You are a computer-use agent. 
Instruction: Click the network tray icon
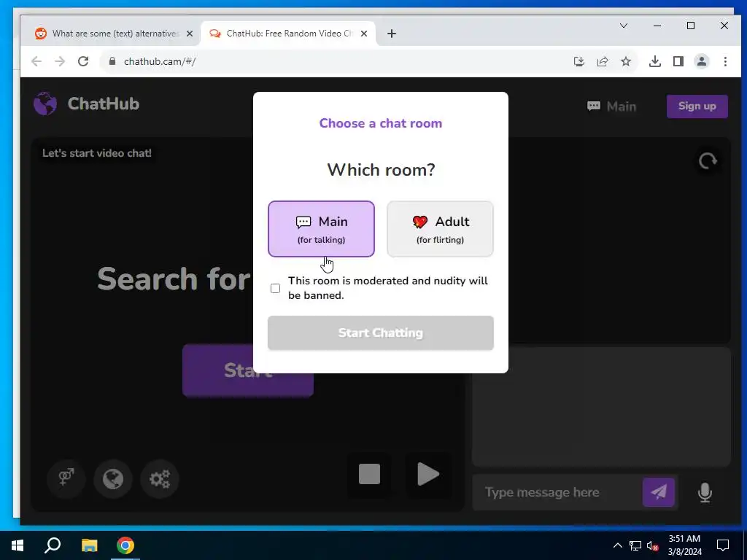[x=635, y=545]
